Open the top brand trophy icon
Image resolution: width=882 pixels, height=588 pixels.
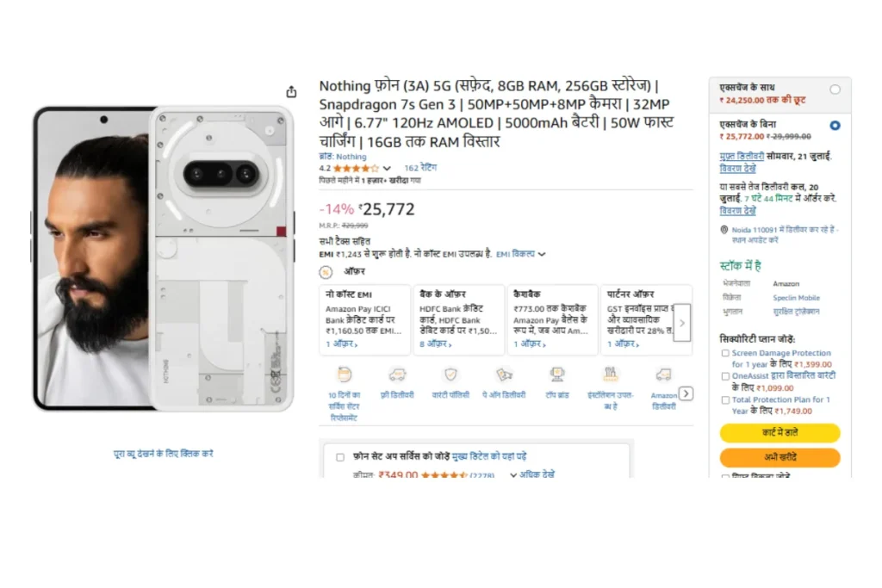pyautogui.click(x=557, y=375)
